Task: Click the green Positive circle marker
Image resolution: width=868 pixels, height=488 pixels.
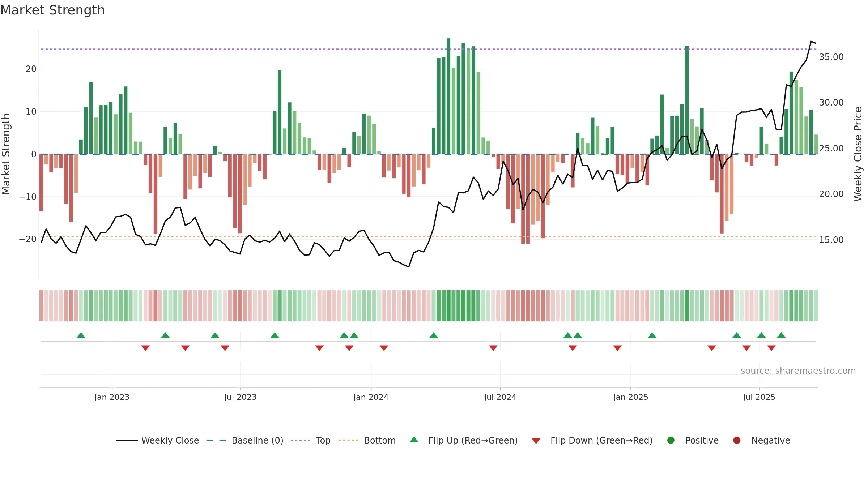Action: pyautogui.click(x=671, y=440)
